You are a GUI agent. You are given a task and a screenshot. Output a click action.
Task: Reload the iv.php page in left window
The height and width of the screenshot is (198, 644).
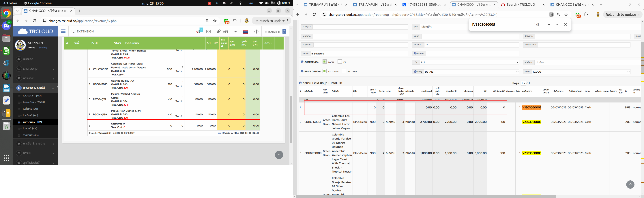click(34, 21)
